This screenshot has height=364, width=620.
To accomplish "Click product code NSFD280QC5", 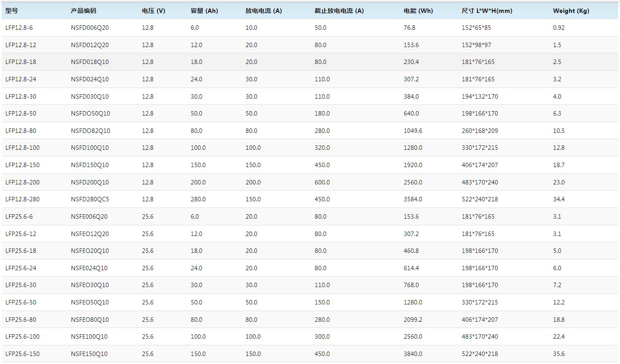I will tap(90, 199).
